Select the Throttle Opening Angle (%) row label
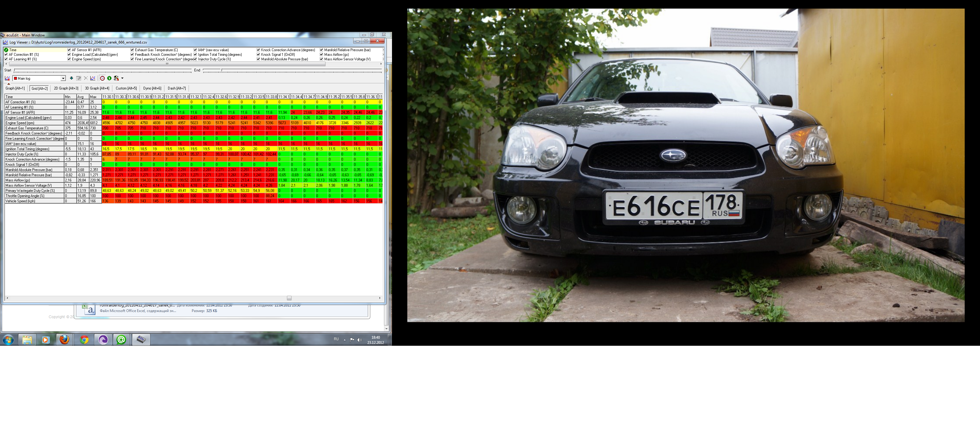 [34, 196]
